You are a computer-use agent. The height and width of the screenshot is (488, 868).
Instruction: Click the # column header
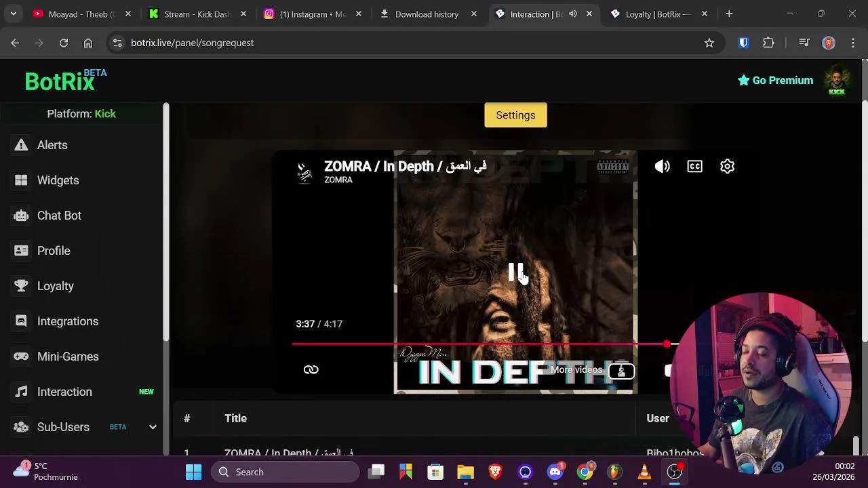[186, 418]
